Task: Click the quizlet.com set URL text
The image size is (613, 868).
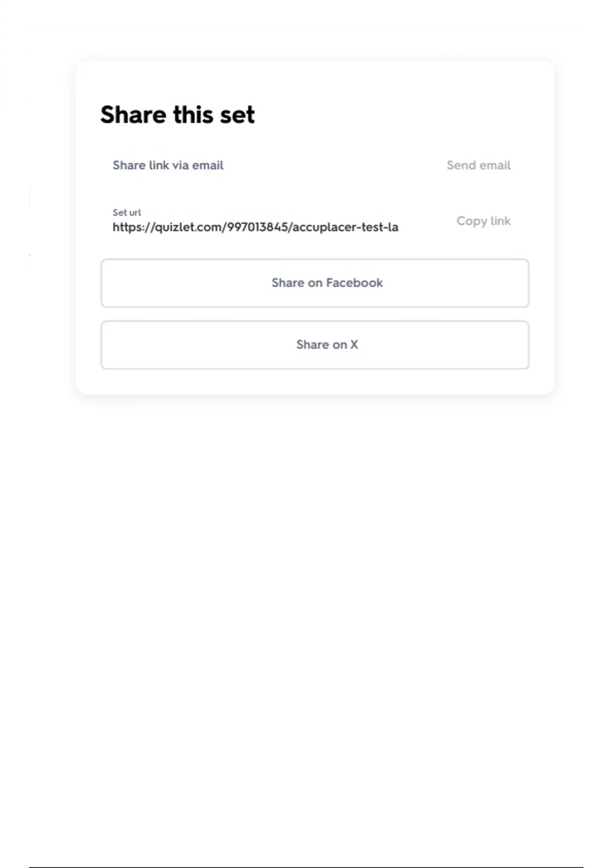Action: pos(255,227)
